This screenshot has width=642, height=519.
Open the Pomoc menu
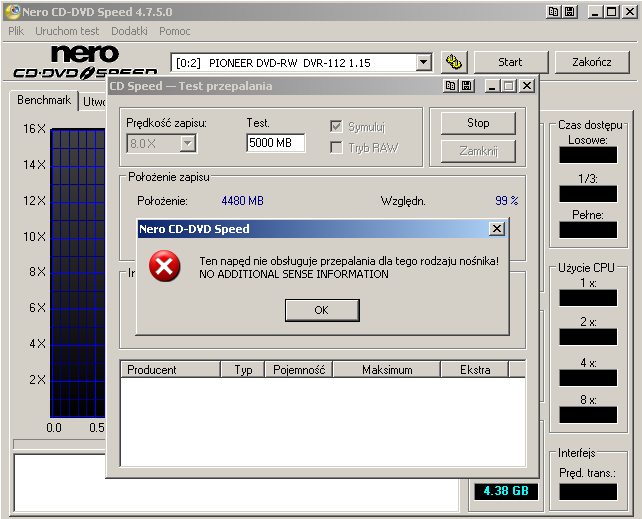coord(175,31)
